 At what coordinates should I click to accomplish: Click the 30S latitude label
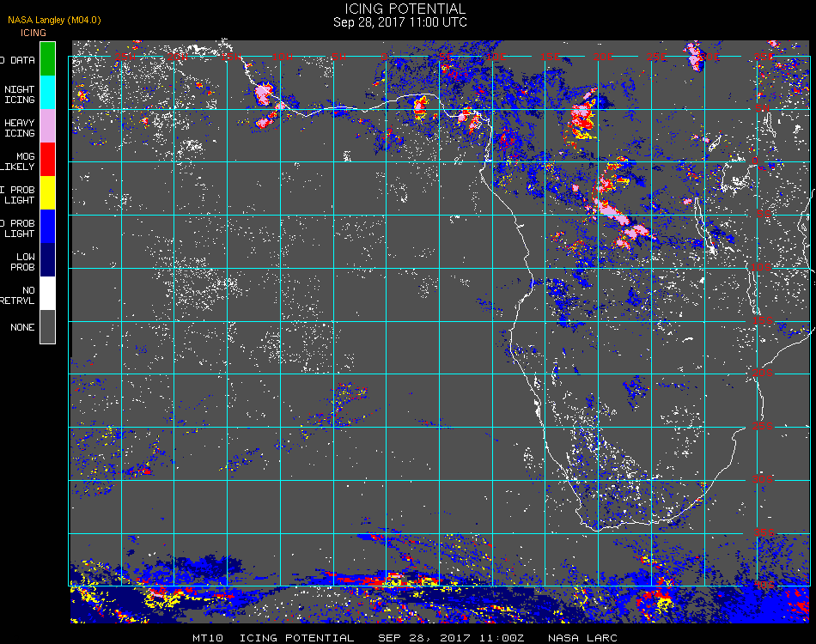763,479
